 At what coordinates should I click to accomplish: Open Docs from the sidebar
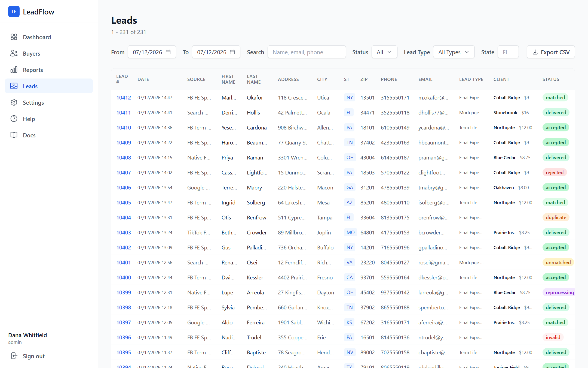[x=49, y=135]
